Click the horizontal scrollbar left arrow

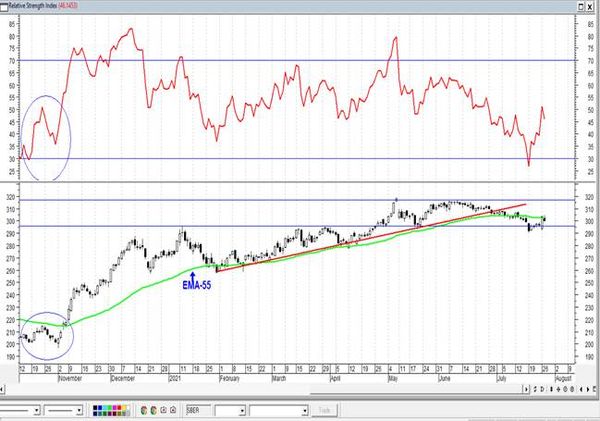[x=2, y=389]
